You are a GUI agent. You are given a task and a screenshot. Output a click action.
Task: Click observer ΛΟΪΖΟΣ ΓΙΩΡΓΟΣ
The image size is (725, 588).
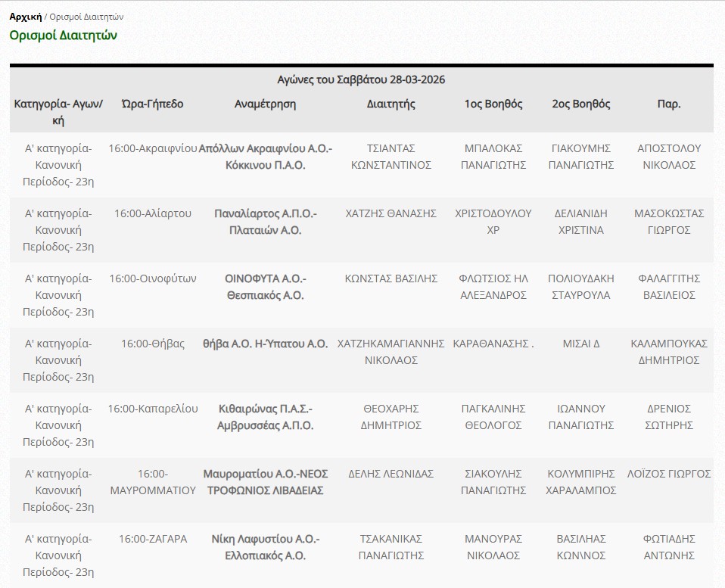tap(668, 474)
